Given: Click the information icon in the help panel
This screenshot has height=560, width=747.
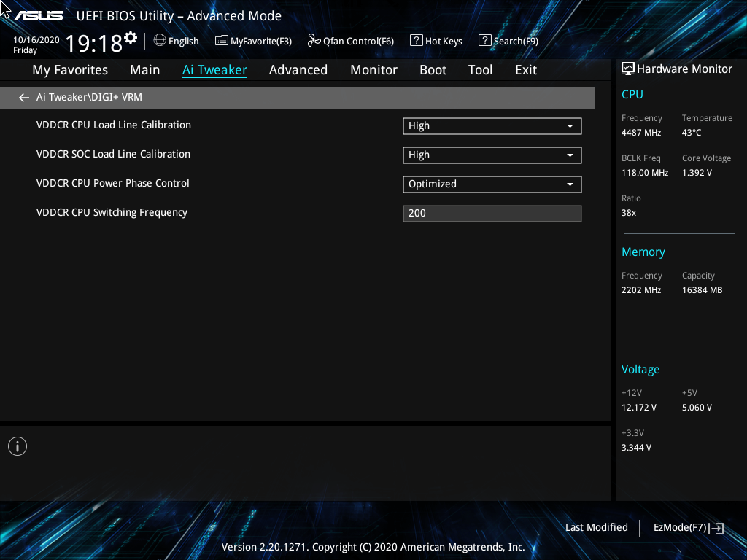Looking at the screenshot, I should pyautogui.click(x=18, y=446).
